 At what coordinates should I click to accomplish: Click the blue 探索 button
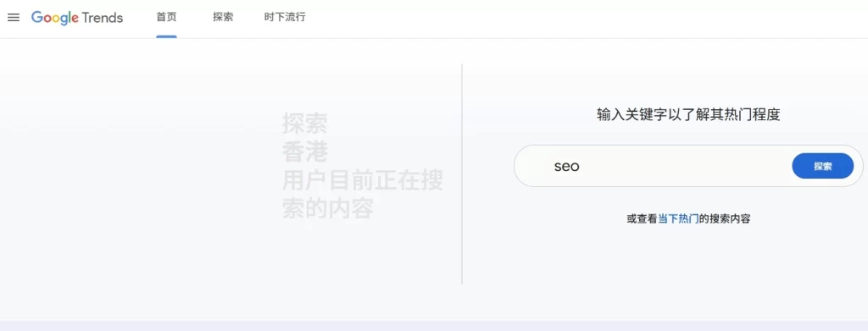point(822,166)
